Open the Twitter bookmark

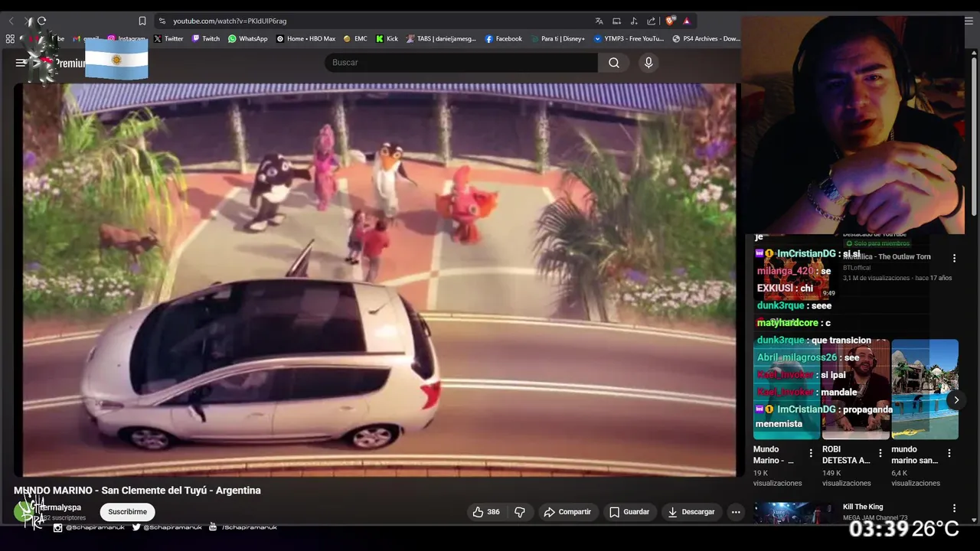168,38
